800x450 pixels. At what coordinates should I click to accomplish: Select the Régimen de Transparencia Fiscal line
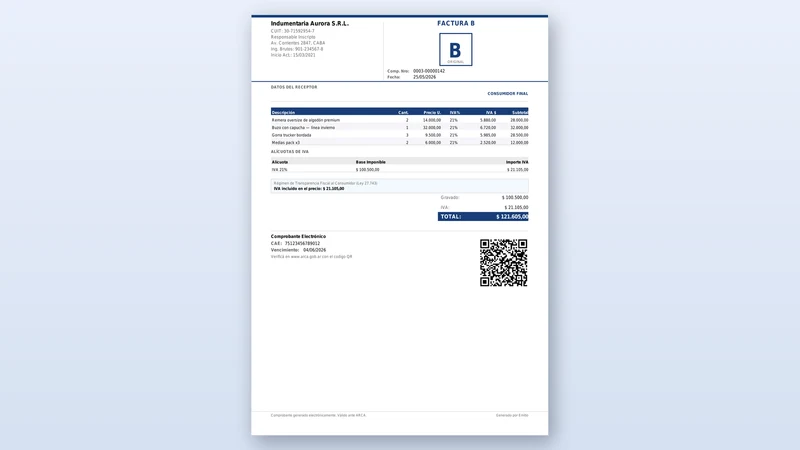[326, 183]
